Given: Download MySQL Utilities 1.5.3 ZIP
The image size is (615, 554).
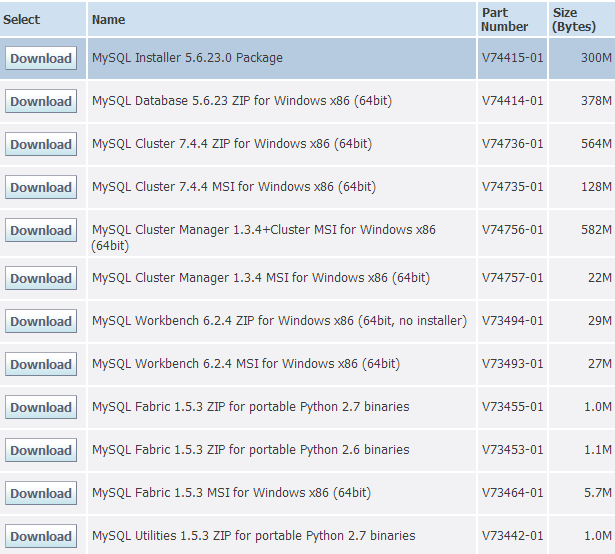Looking at the screenshot, I should [41, 536].
